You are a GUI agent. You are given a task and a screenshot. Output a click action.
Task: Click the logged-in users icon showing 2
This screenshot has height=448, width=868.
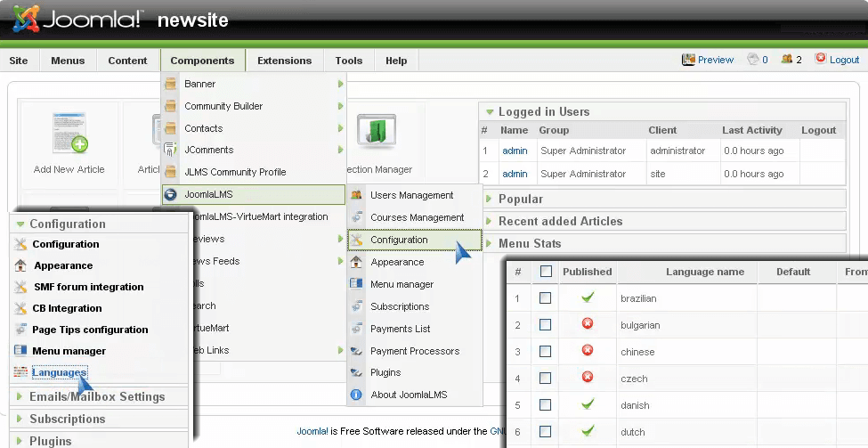point(787,59)
